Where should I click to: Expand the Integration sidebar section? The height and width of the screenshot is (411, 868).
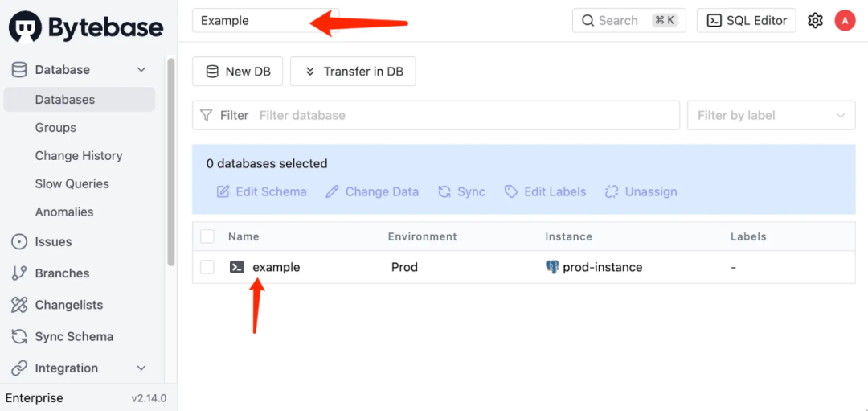141,368
